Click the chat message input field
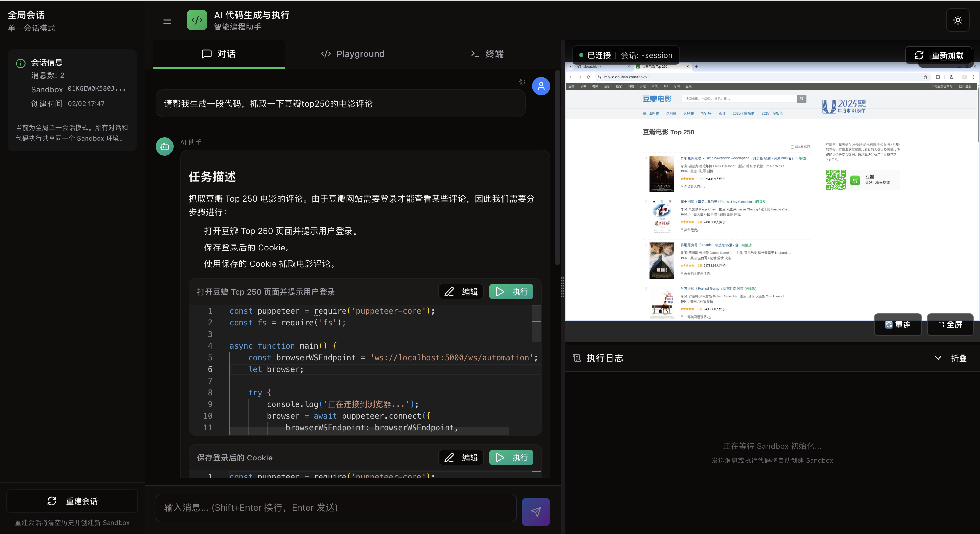 pos(335,508)
